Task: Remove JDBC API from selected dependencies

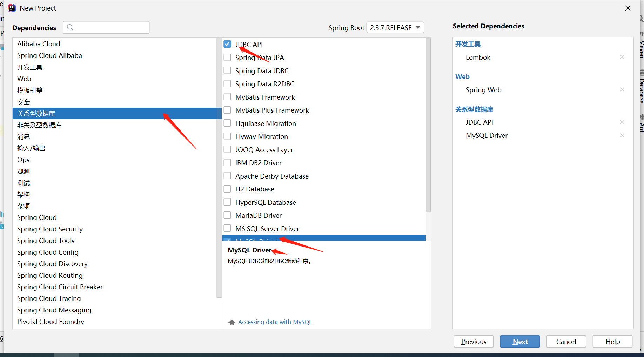Action: tap(622, 122)
